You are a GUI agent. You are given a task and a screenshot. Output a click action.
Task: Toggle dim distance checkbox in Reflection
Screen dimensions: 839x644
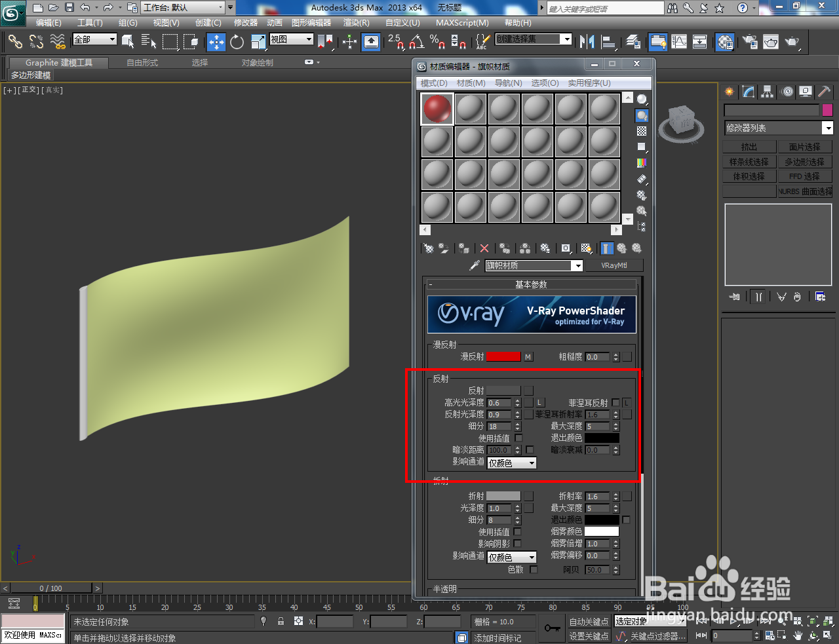pos(530,450)
